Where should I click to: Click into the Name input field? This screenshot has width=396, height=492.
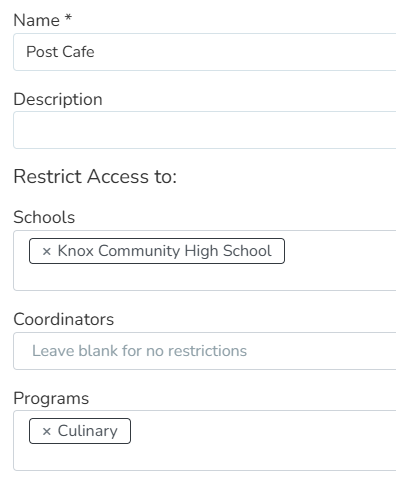pyautogui.click(x=205, y=52)
